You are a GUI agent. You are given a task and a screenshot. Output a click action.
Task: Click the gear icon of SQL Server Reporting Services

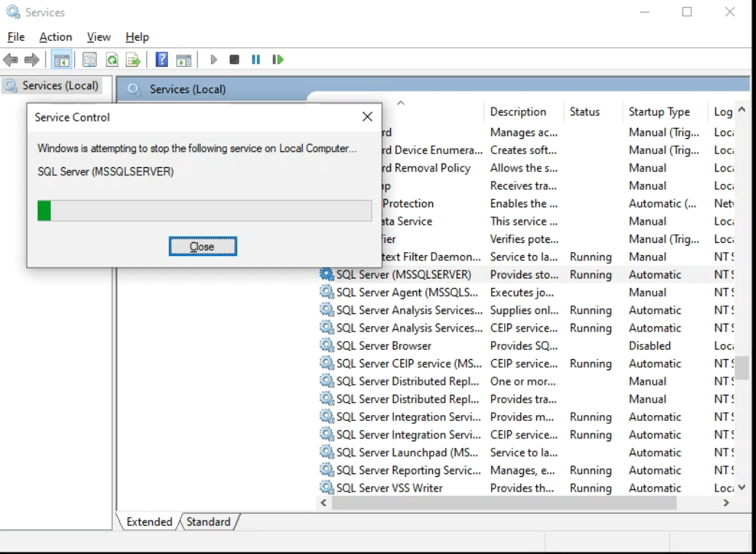[x=327, y=470]
